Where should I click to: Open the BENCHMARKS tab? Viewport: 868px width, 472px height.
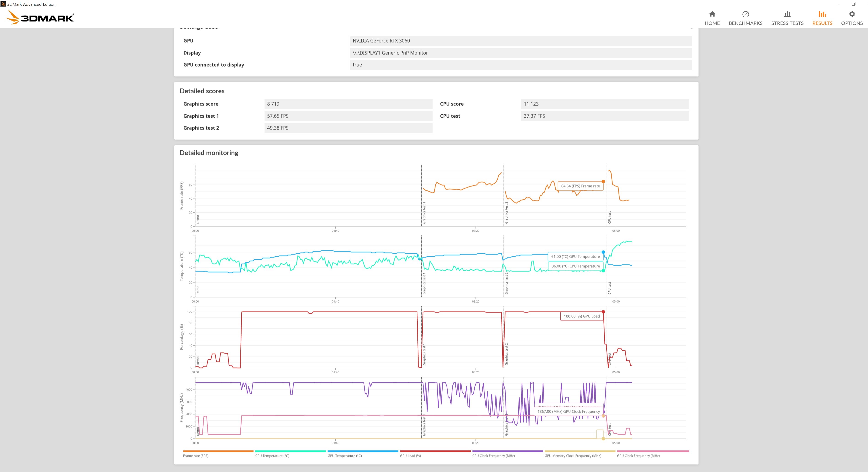[x=745, y=18]
